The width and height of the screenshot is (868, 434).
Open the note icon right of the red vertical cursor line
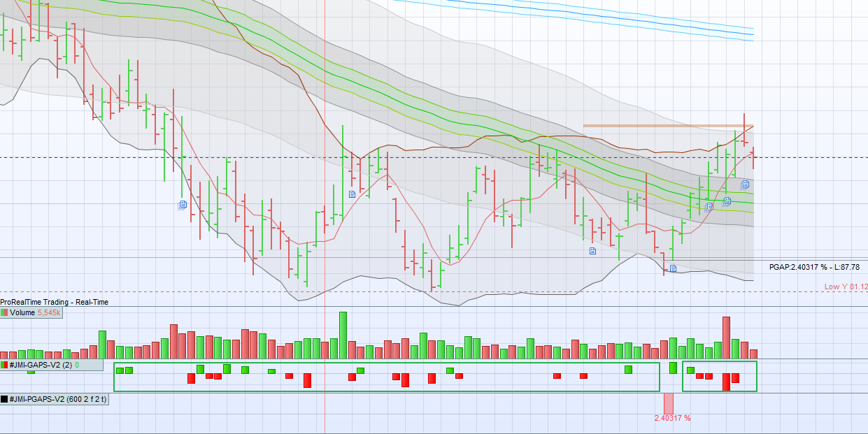(352, 194)
